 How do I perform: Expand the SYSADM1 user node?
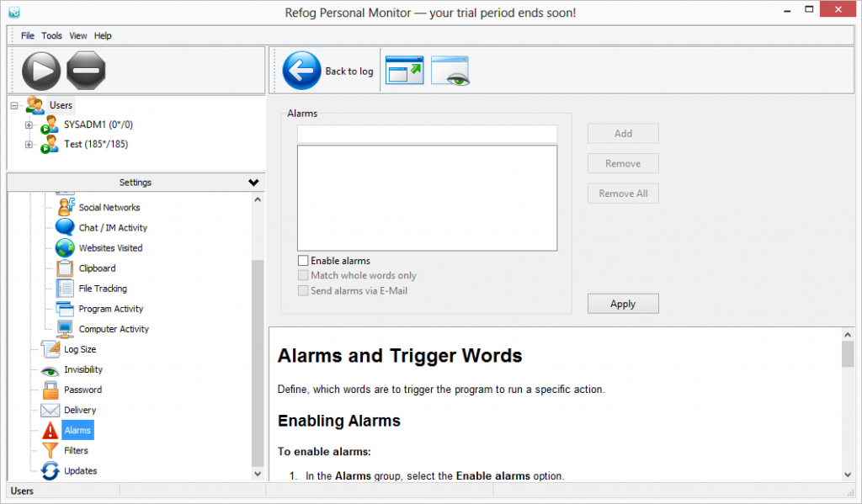coord(29,125)
